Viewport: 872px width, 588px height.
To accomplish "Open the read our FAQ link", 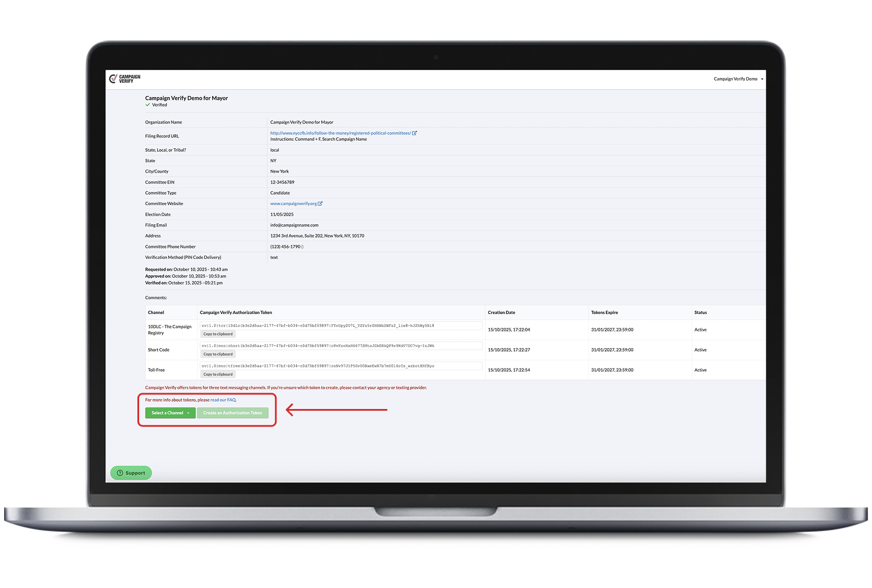I will pyautogui.click(x=223, y=400).
